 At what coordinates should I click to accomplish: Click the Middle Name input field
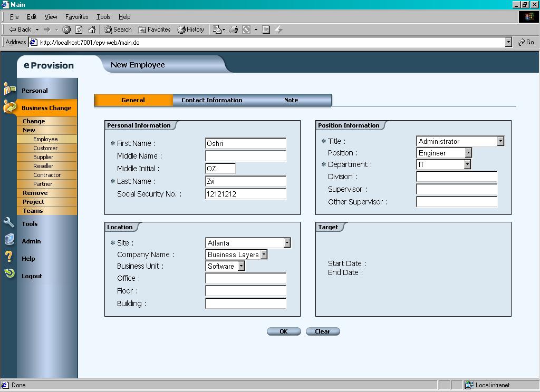point(246,156)
